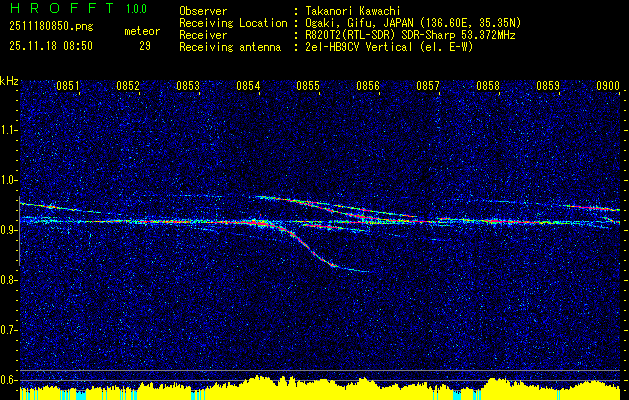The width and height of the screenshot is (629, 400).
Task: Click the 0858 time marker
Action: point(488,86)
